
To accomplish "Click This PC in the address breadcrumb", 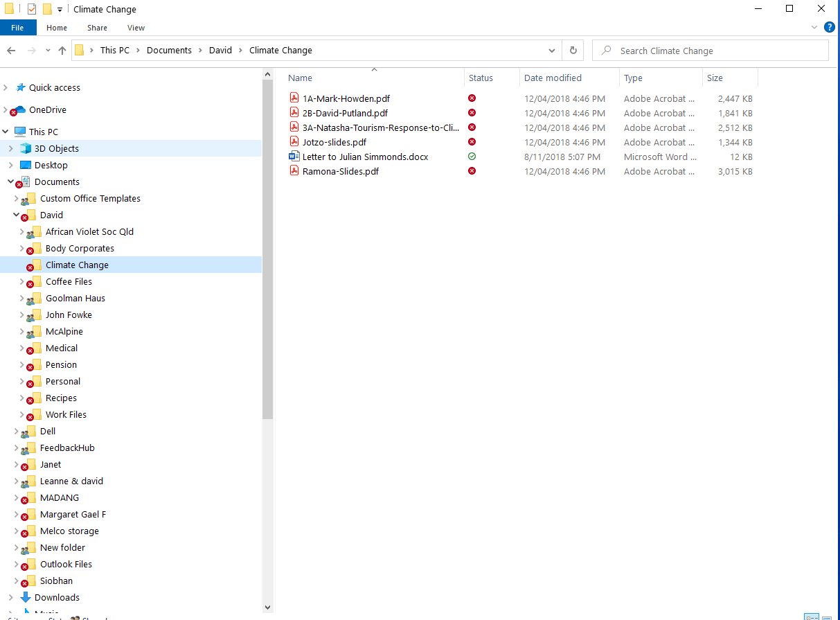I will click(x=114, y=51).
